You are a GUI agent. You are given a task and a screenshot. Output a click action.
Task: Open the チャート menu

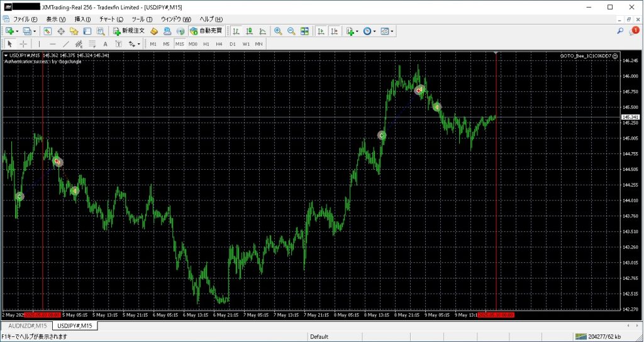tap(111, 19)
